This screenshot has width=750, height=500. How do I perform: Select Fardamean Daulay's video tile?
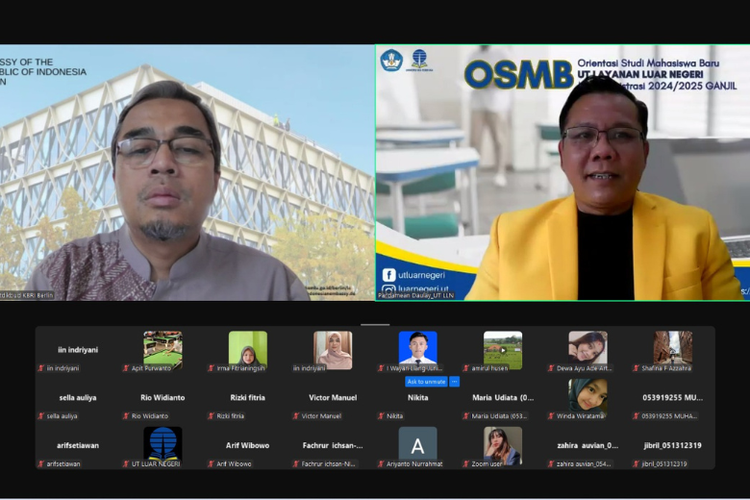point(562,172)
